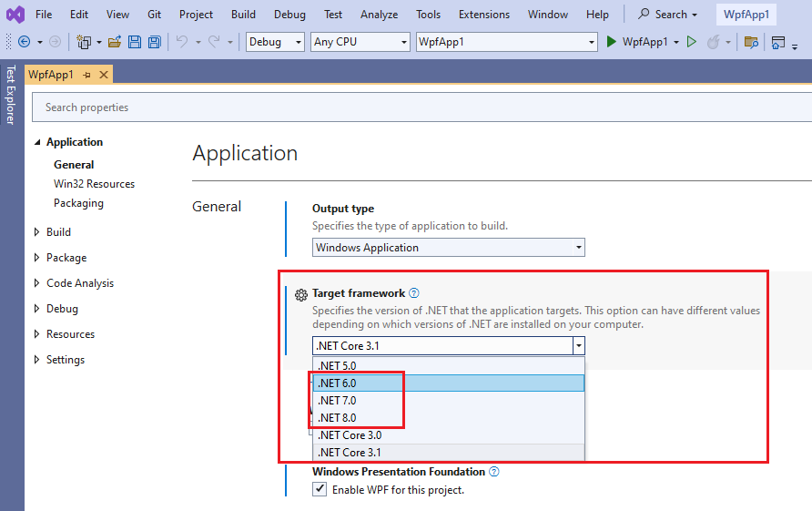The image size is (812, 511).
Task: Choose .NET Core 3.0 from the list
Action: coord(449,434)
